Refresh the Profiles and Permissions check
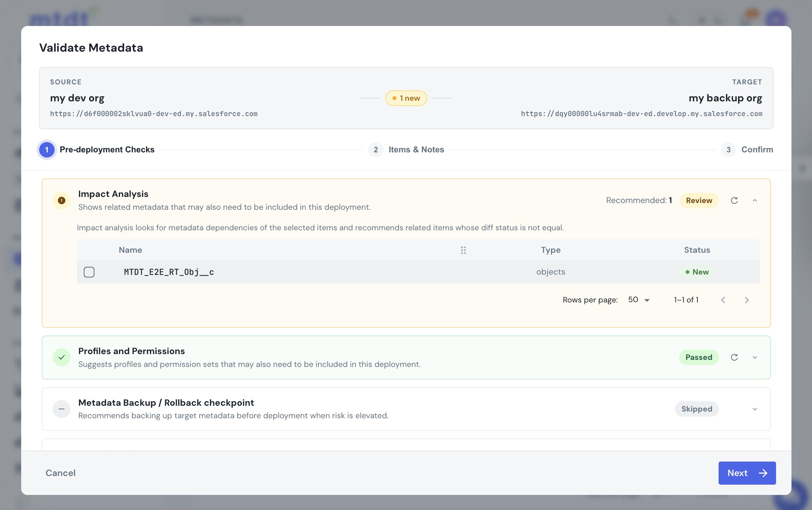Viewport: 812px width, 510px height. (x=734, y=357)
